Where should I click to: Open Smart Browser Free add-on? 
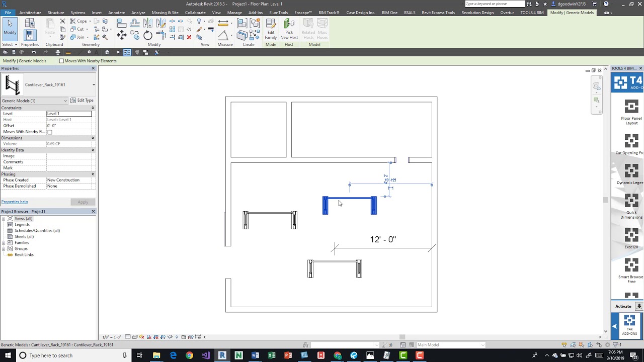tap(631, 270)
